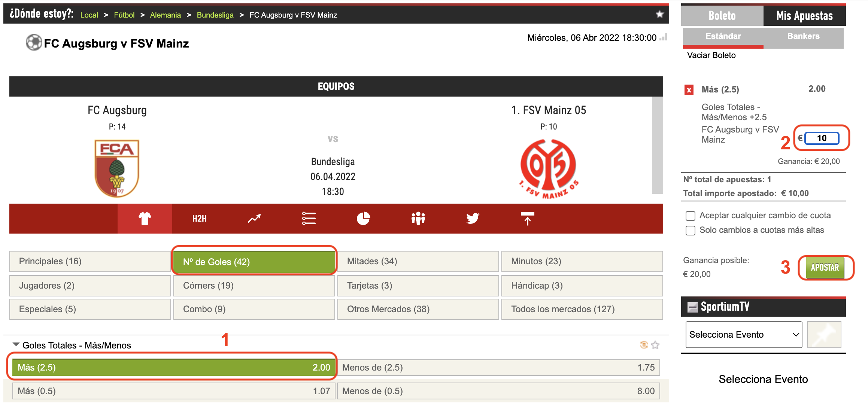Viewport: 868px width, 405px height.
Task: Click the signal bars icon near date
Action: 663,37
